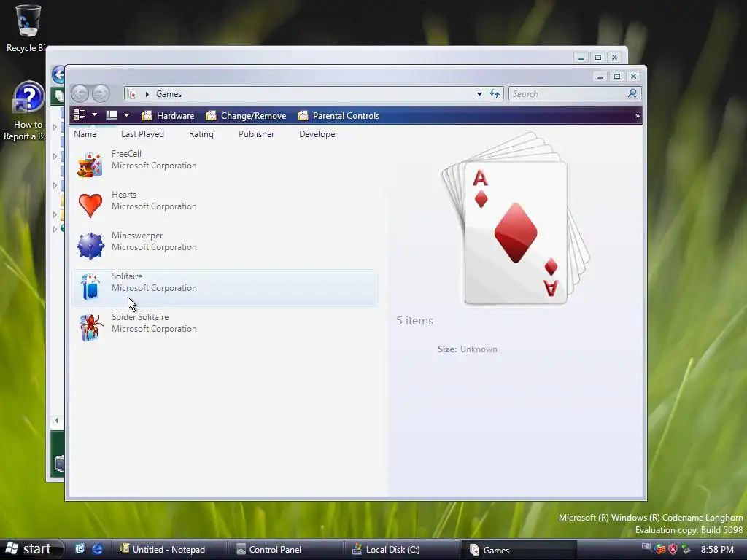747x560 pixels.
Task: Click the Show Desktop quick launch icon
Action: tap(80, 549)
